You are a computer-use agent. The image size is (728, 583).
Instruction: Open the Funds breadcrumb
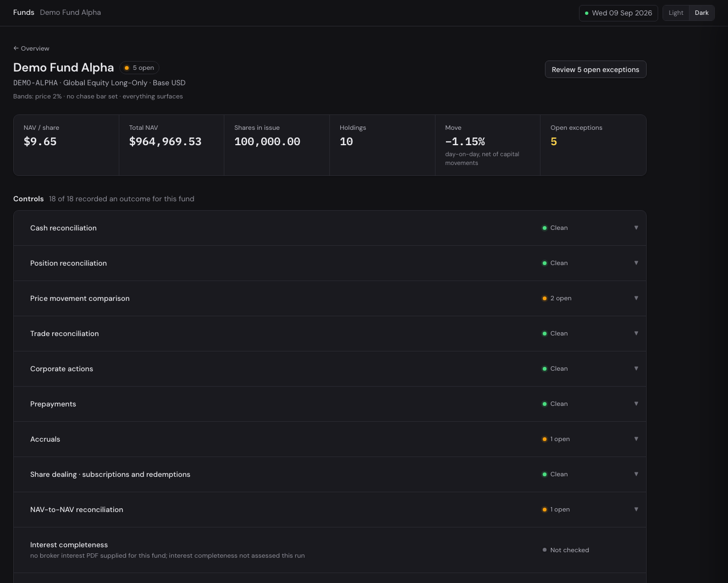pos(24,12)
